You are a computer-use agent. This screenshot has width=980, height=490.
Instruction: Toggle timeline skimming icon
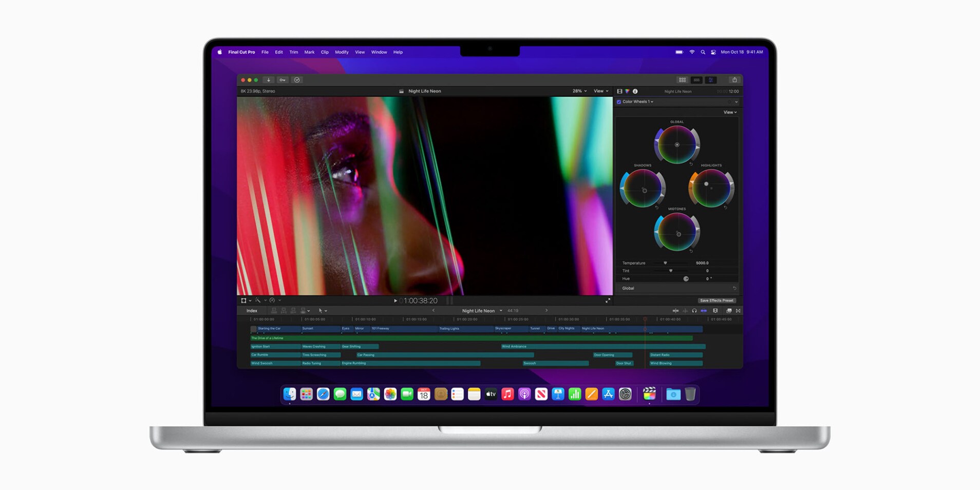[675, 311]
